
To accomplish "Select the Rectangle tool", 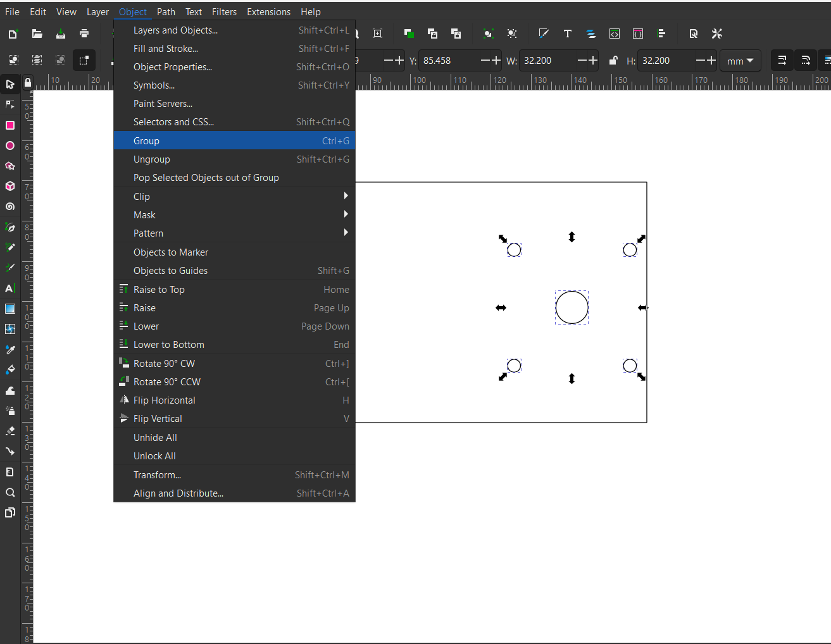I will coord(10,125).
